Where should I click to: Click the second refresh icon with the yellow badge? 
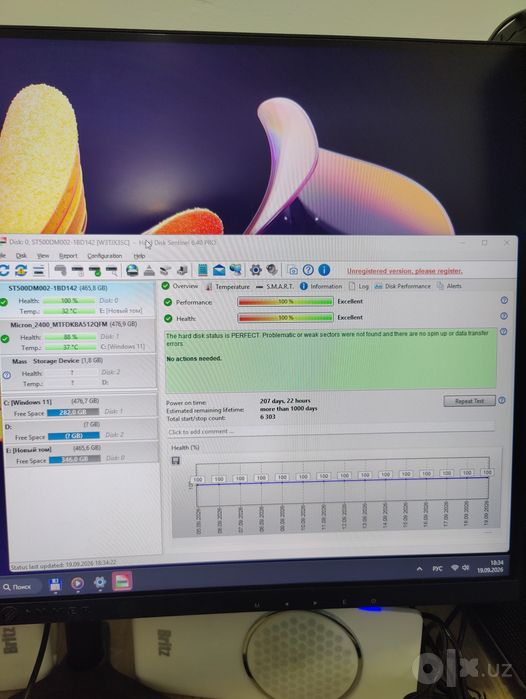click(x=21, y=270)
